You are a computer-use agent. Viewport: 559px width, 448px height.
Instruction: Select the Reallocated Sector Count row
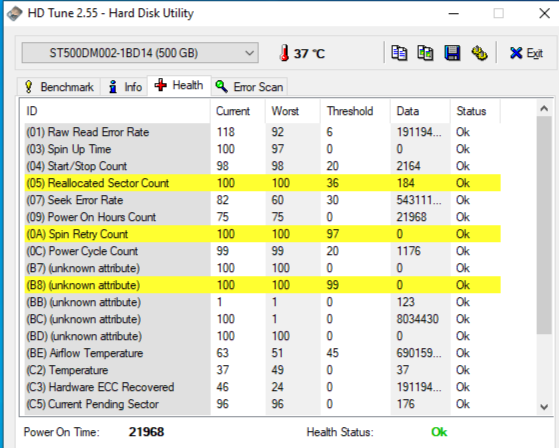tap(263, 183)
